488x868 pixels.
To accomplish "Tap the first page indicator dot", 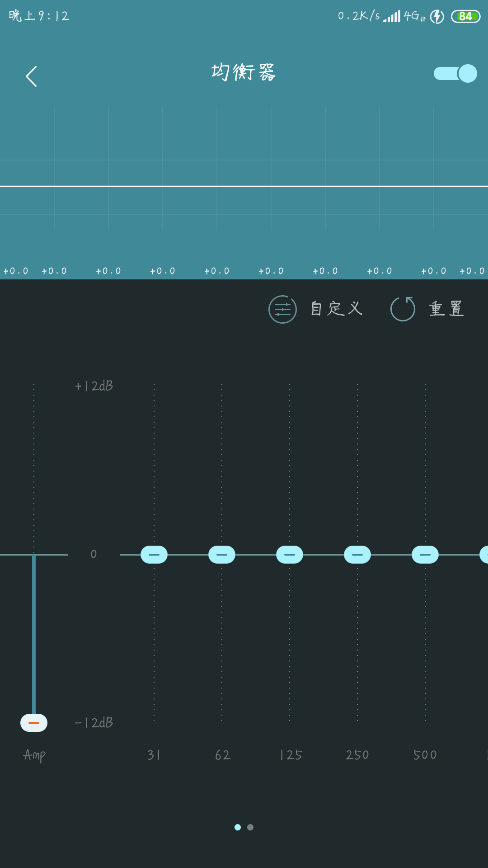I will click(238, 827).
